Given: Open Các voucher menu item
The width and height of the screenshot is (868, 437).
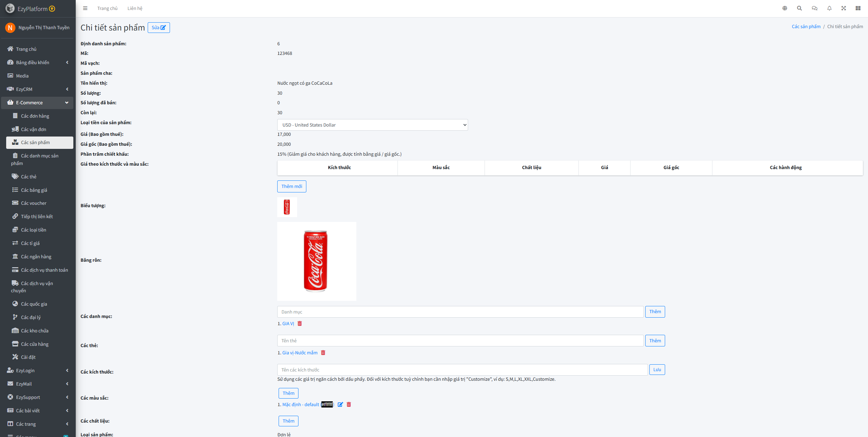Looking at the screenshot, I should coord(34,203).
